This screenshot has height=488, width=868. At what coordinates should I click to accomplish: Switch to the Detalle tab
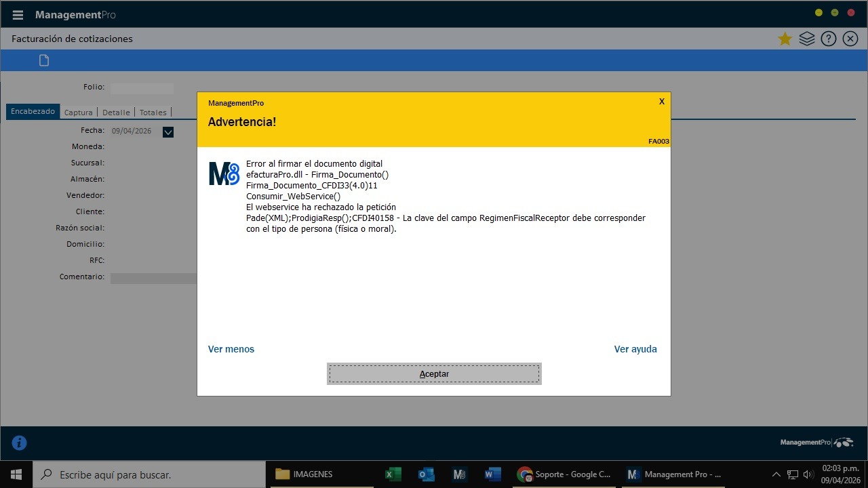pos(116,113)
